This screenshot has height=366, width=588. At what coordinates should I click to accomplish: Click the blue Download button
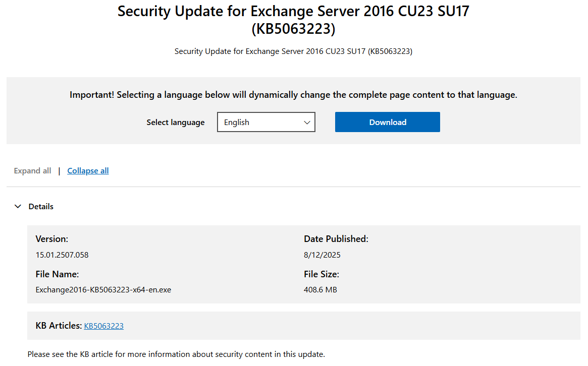(388, 122)
